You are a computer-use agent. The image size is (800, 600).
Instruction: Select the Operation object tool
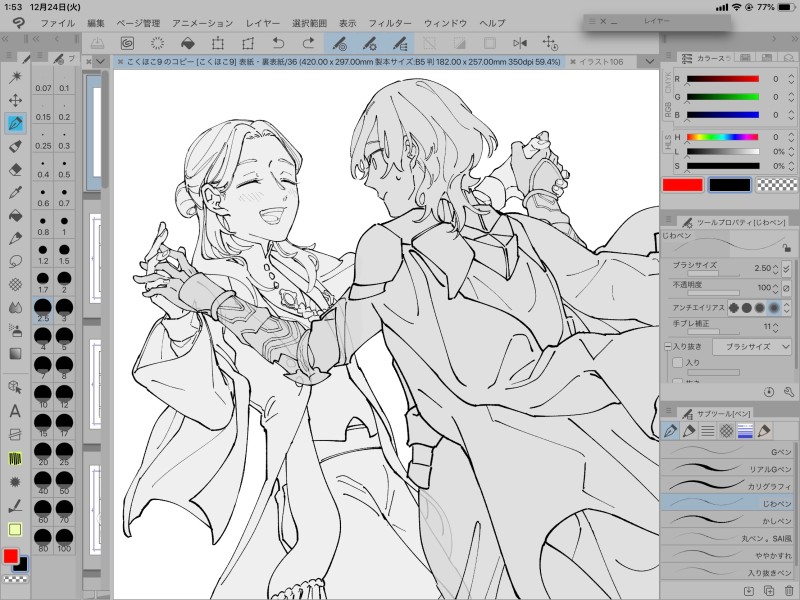(x=15, y=387)
